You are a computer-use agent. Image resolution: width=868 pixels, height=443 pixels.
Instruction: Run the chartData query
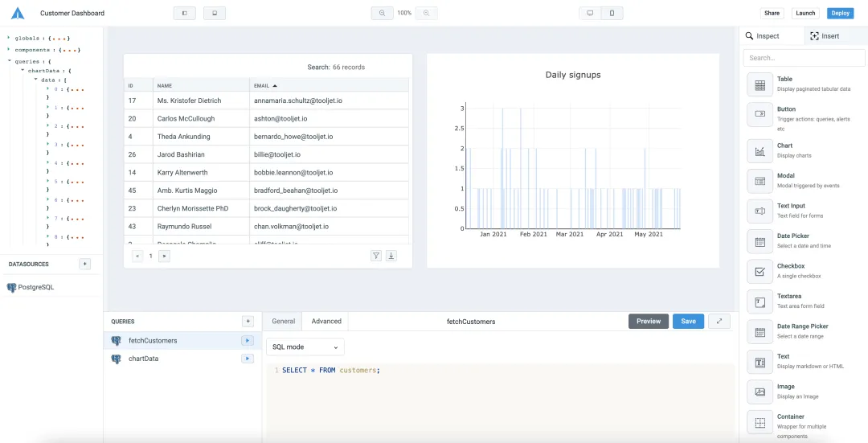pyautogui.click(x=248, y=359)
